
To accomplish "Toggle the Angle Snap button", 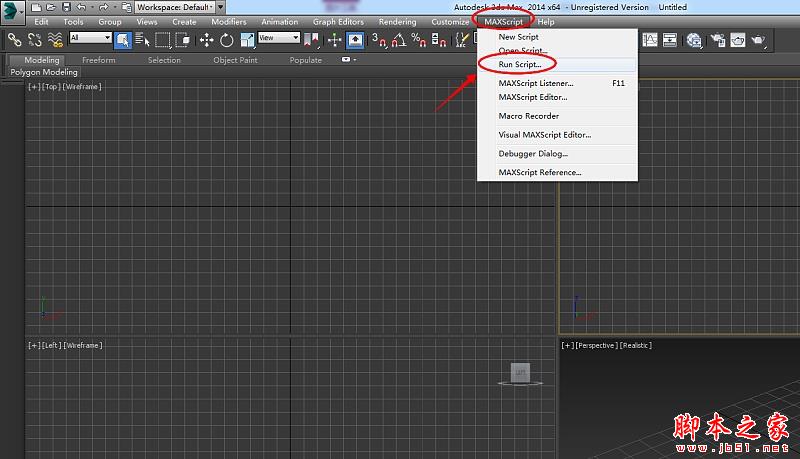I will (x=399, y=40).
